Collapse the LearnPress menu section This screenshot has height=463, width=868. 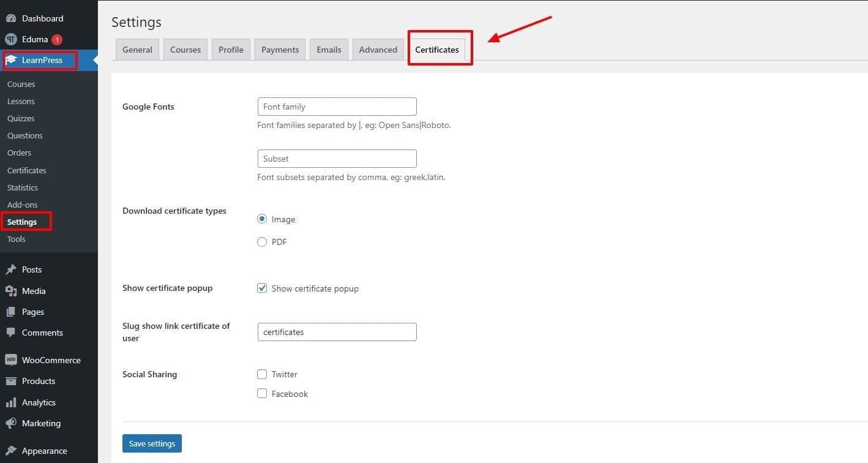pos(94,59)
